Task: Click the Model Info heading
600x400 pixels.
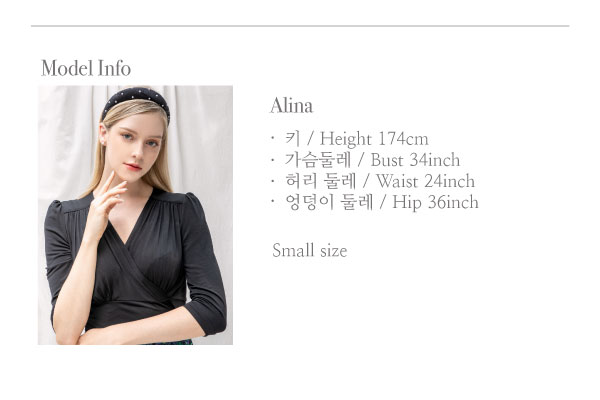Action: [x=86, y=68]
